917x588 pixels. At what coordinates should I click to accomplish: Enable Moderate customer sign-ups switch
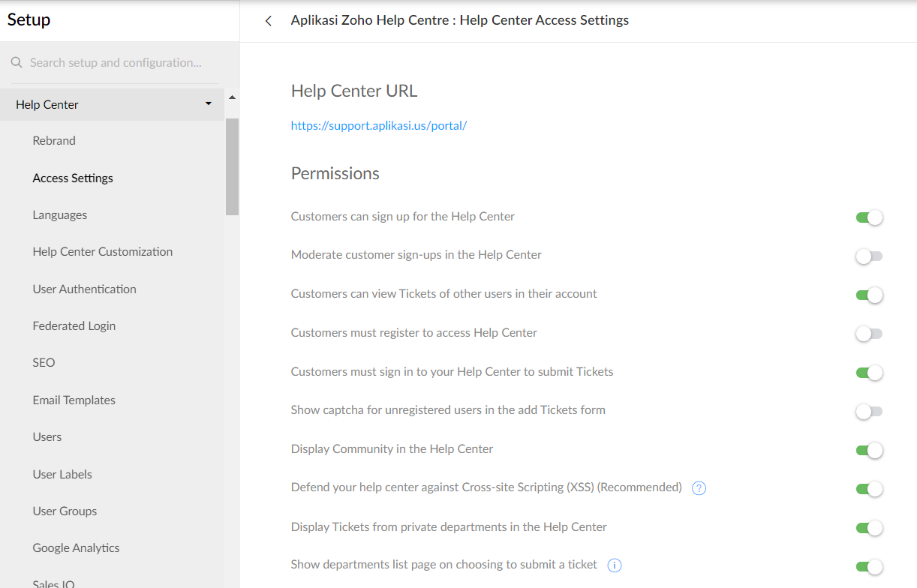coord(869,256)
